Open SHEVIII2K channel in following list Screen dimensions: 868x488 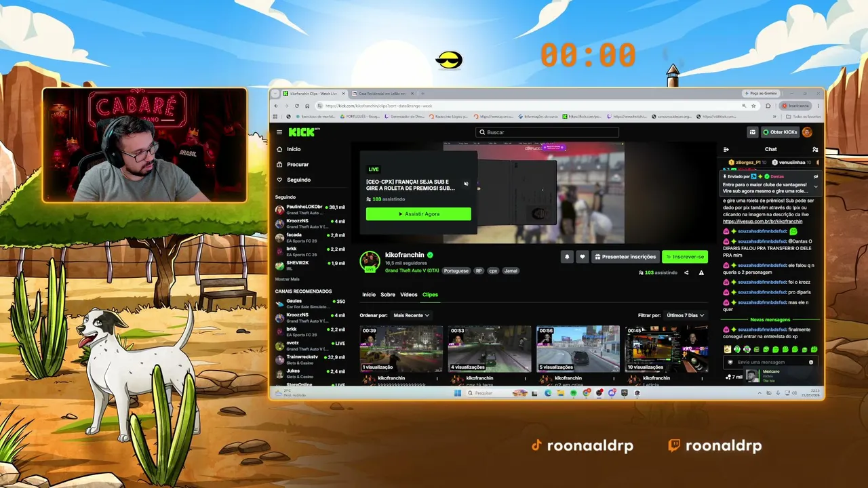click(x=311, y=265)
